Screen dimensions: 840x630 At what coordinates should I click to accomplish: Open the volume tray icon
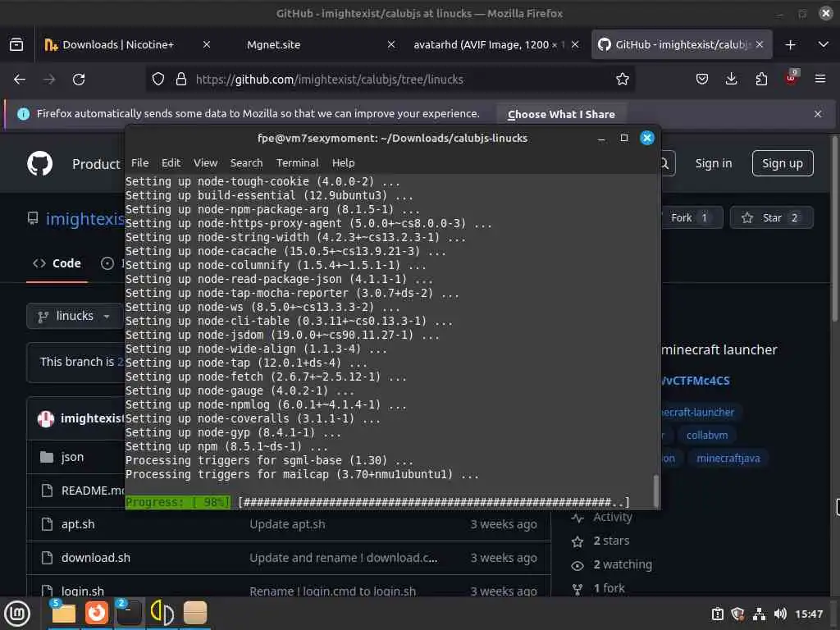[780, 614]
